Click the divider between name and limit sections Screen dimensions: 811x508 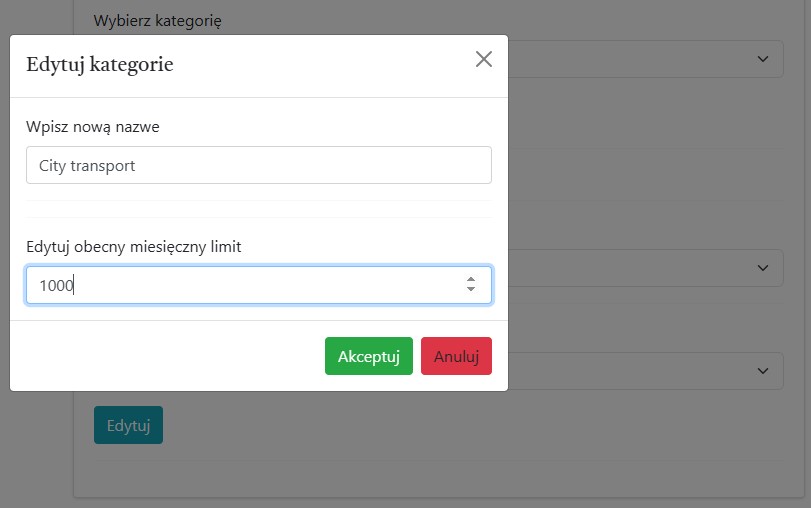pos(259,209)
